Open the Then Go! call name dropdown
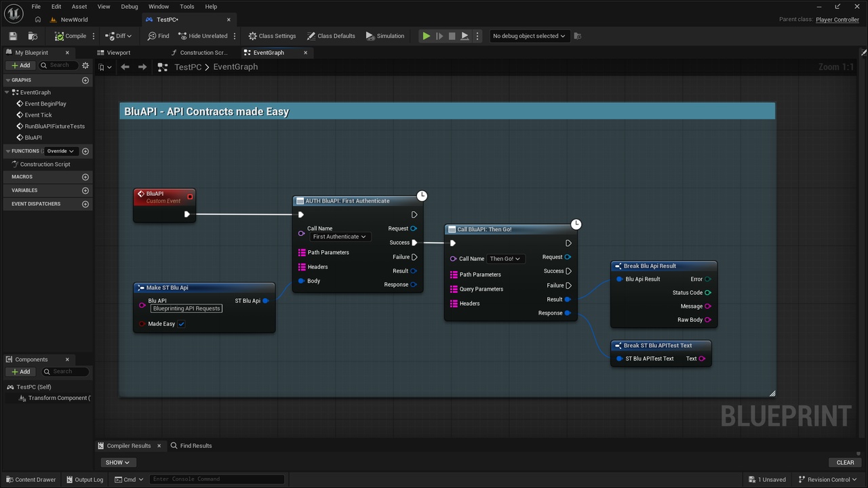 point(505,259)
